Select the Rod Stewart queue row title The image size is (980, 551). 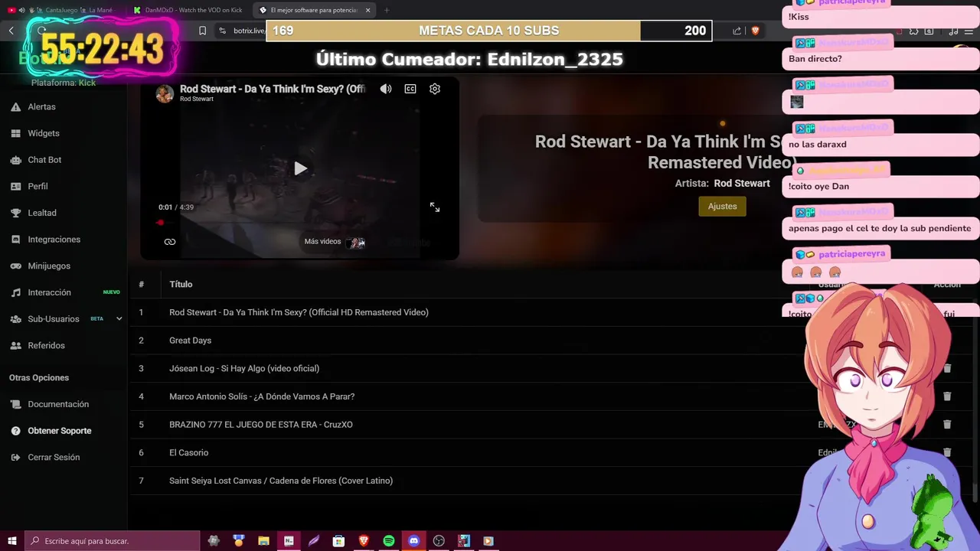point(299,312)
